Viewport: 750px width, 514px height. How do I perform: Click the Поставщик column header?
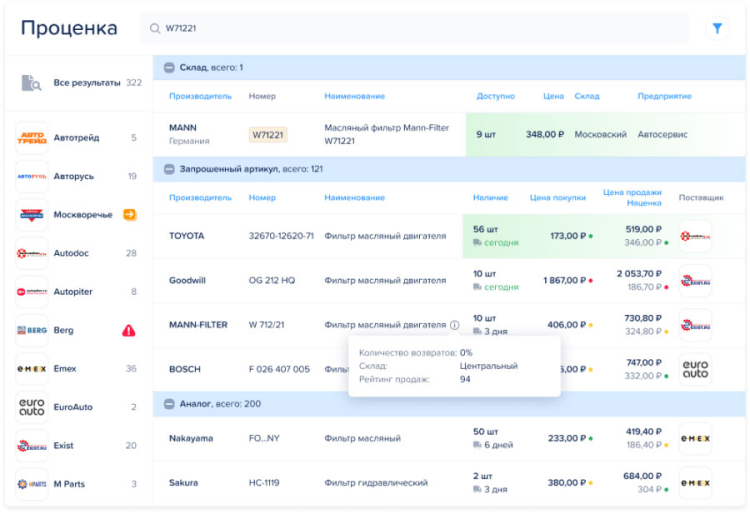[701, 197]
